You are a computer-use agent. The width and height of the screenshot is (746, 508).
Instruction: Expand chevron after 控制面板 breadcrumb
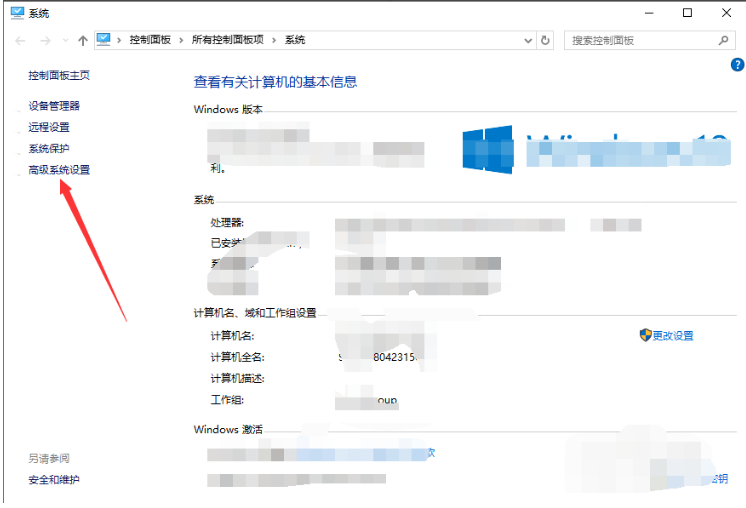point(181,40)
